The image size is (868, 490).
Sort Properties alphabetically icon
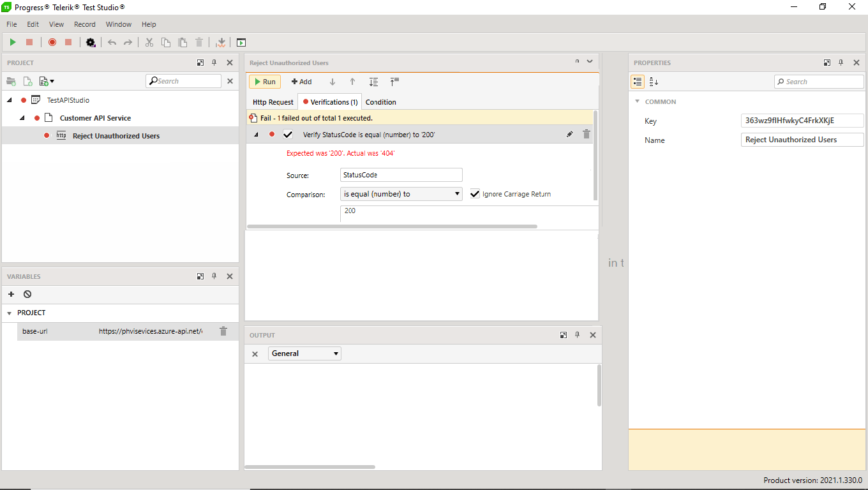tap(654, 82)
